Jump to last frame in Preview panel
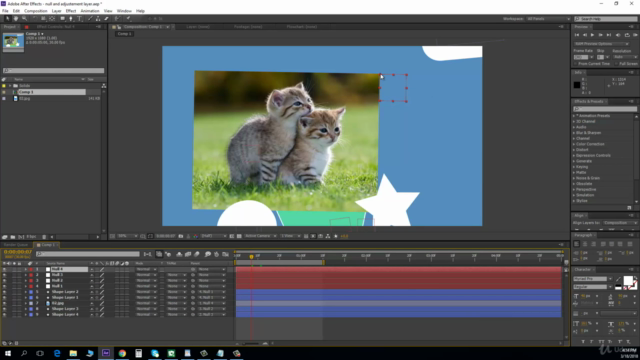 pos(609,35)
